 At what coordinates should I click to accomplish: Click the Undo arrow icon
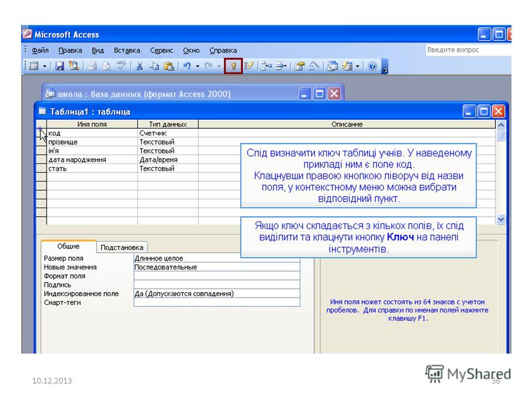(187, 66)
